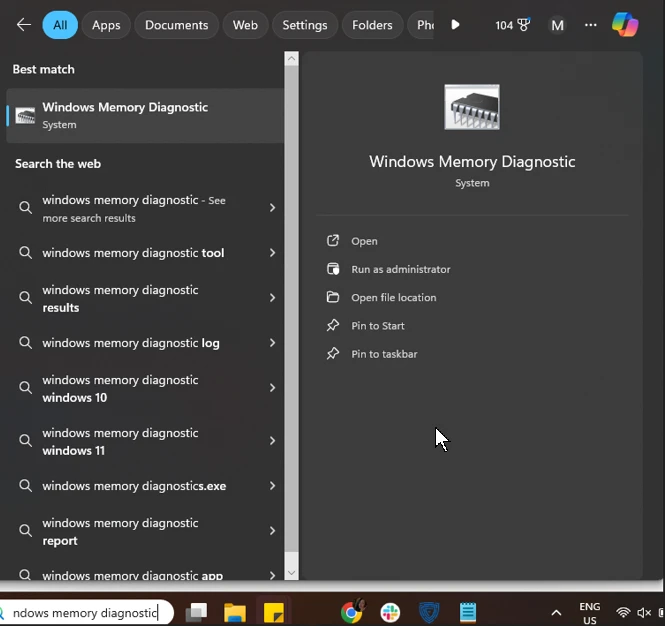Expand the 'See more search results' chevron
The width and height of the screenshot is (665, 626).
(272, 207)
